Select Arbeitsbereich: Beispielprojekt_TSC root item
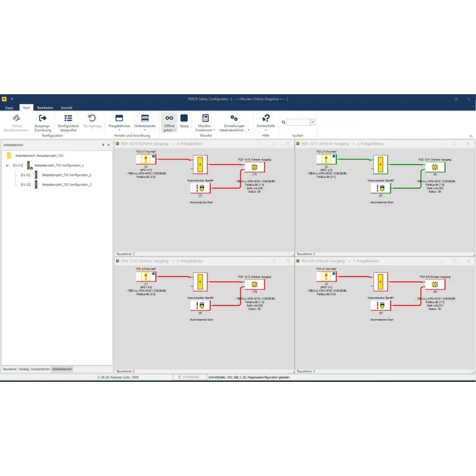This screenshot has height=476, width=476. (x=40, y=156)
